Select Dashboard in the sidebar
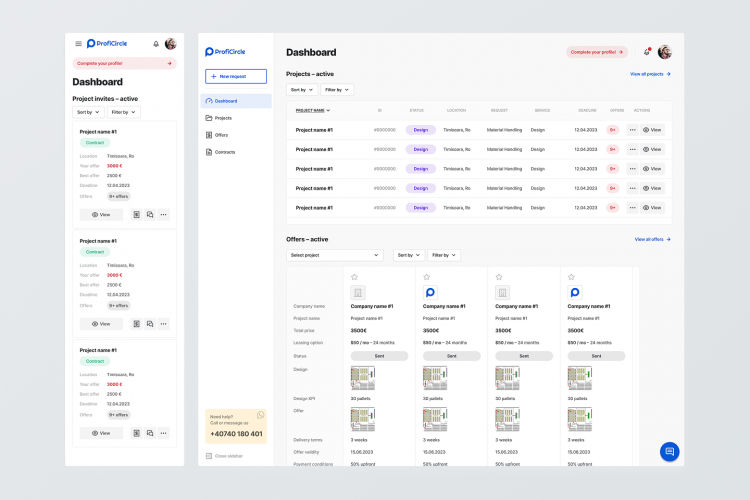 click(x=236, y=101)
